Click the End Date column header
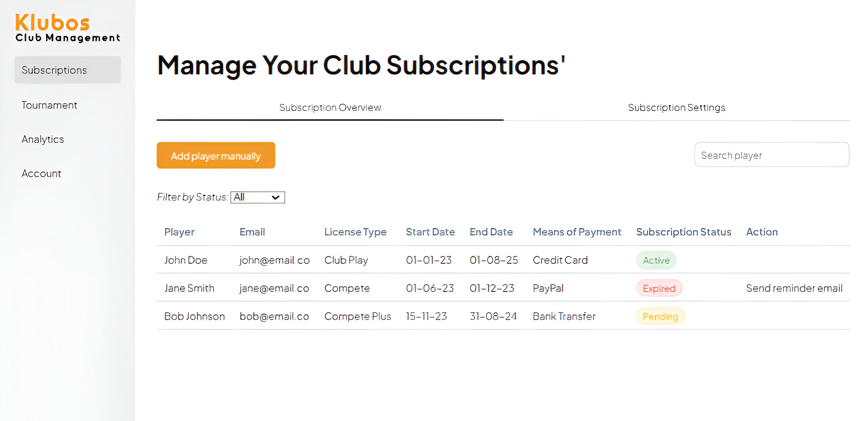 (491, 232)
